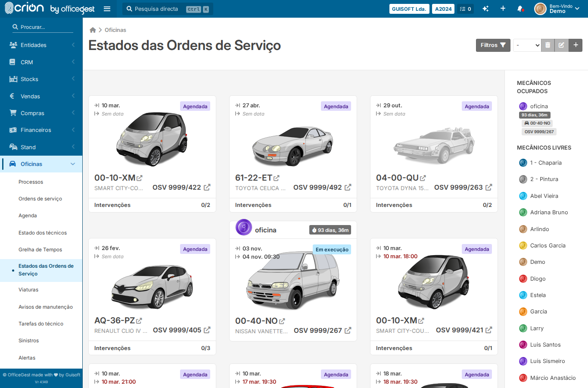Click the Pesquisa directa search field
Viewport: 588px width, 388px height.
click(x=168, y=9)
